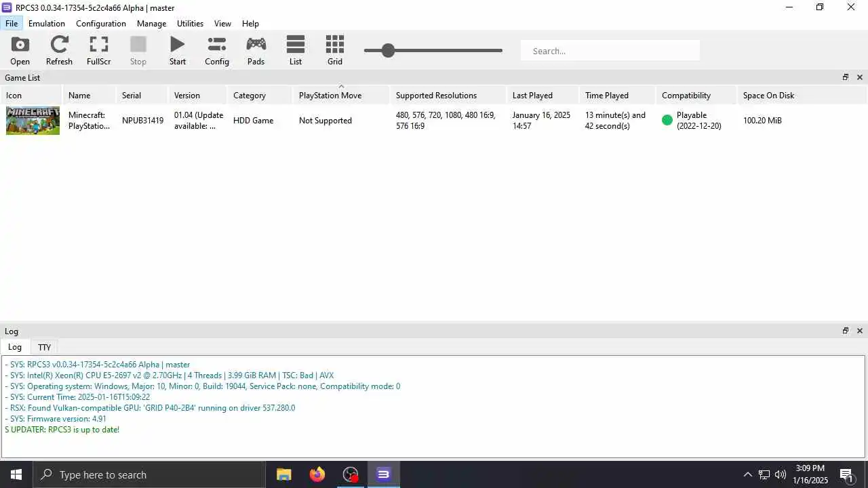This screenshot has width=868, height=488.
Task: Float the Game List panel
Action: (x=846, y=77)
